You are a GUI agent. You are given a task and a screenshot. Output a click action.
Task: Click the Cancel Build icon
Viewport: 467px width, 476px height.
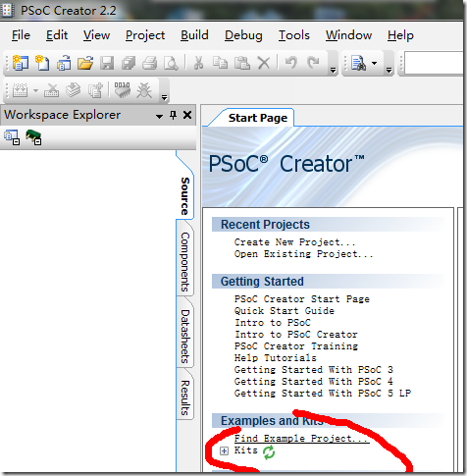pyautogui.click(x=52, y=90)
